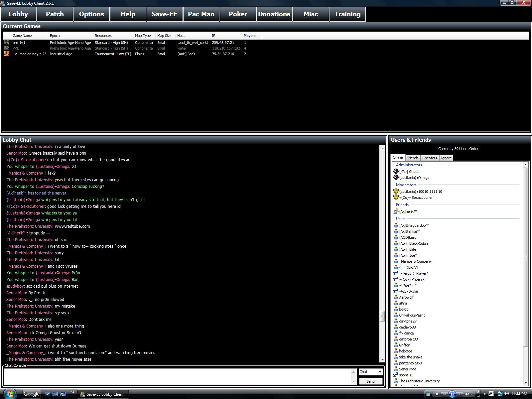Click the sleeping icon beside -420- Skylar
Screen dimensions: 532x399
coord(396,291)
